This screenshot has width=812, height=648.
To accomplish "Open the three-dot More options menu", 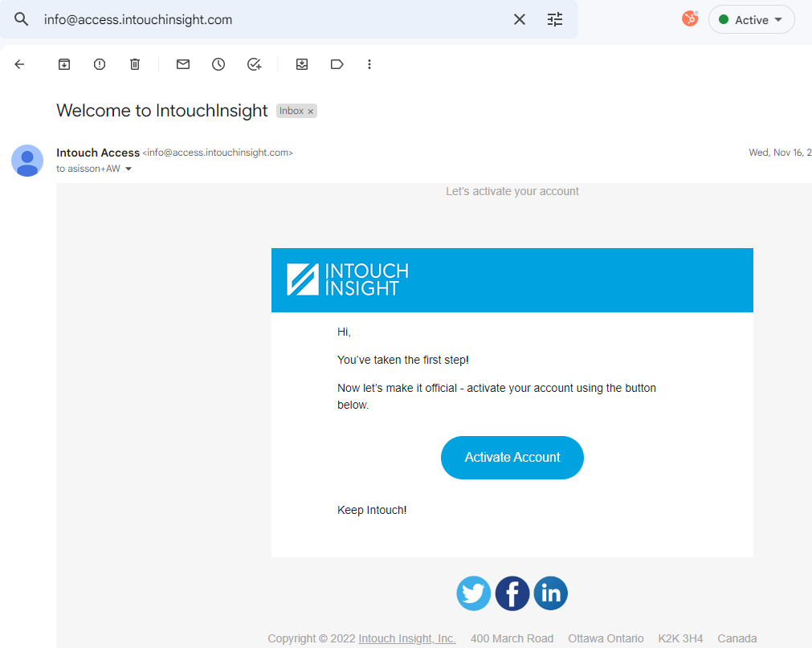I will 369,64.
